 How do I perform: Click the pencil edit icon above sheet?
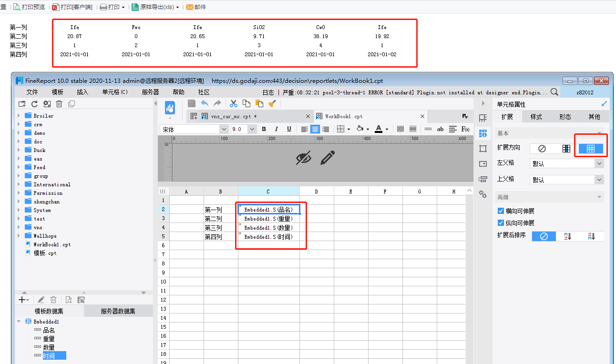pyautogui.click(x=327, y=158)
